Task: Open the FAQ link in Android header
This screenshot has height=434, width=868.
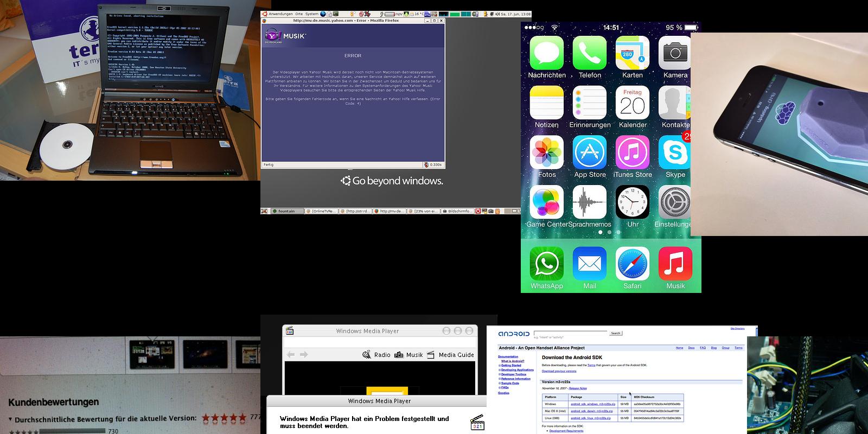Action: pyautogui.click(x=703, y=348)
